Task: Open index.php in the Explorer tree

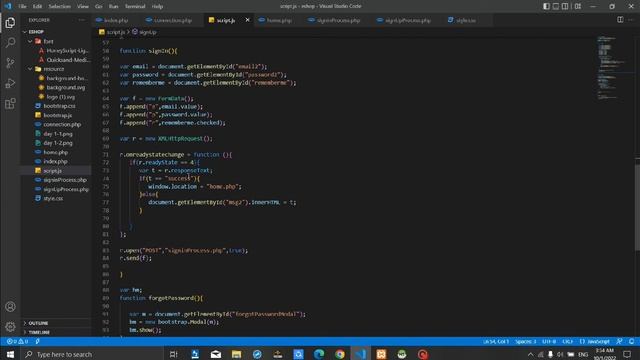Action: (56, 161)
